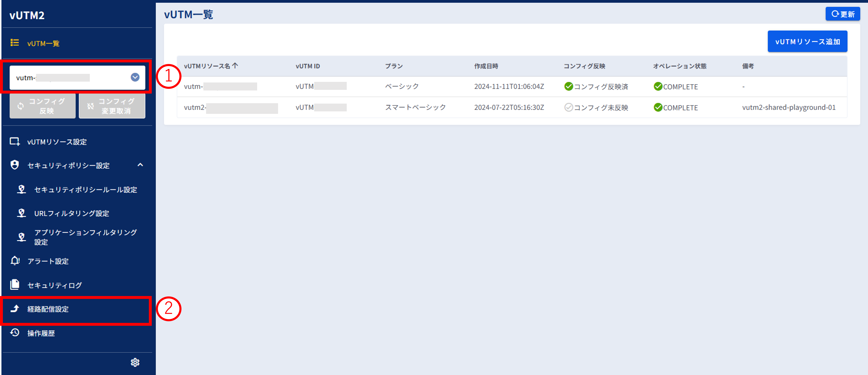Click COMPLETE check icon in vutm- row
This screenshot has width=868, height=375.
coord(658,86)
